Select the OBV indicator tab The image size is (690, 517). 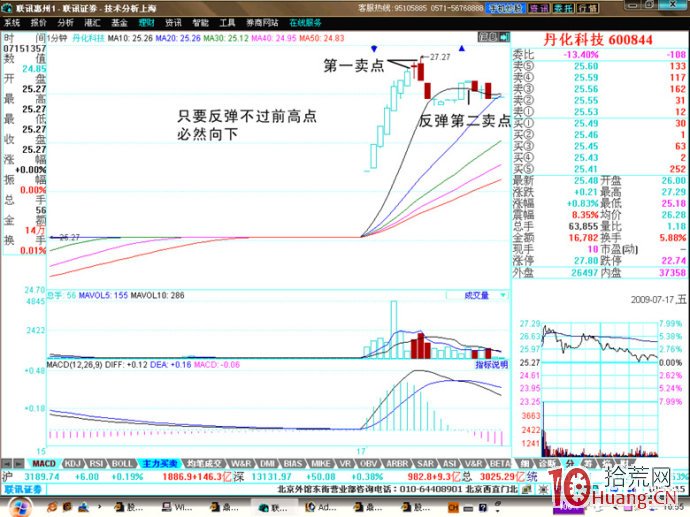tap(368, 463)
